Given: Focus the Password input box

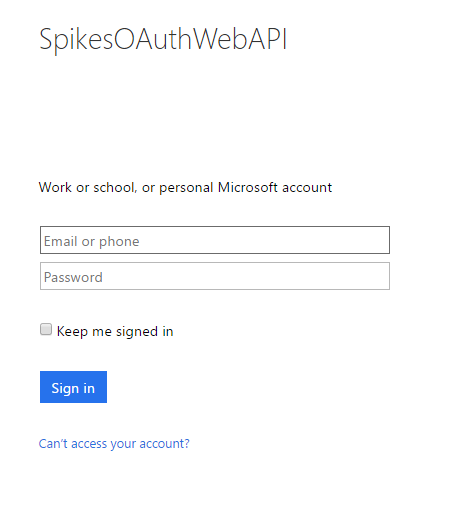Looking at the screenshot, I should pyautogui.click(x=215, y=276).
